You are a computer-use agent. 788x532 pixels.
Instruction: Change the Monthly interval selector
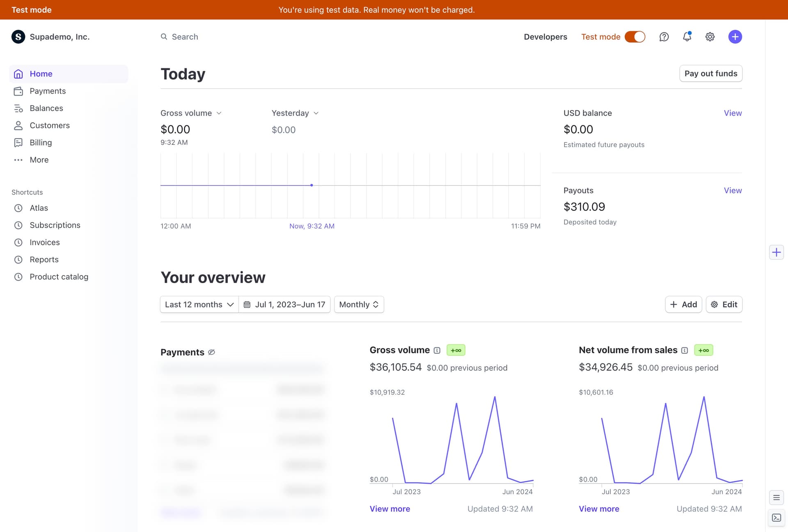(359, 305)
